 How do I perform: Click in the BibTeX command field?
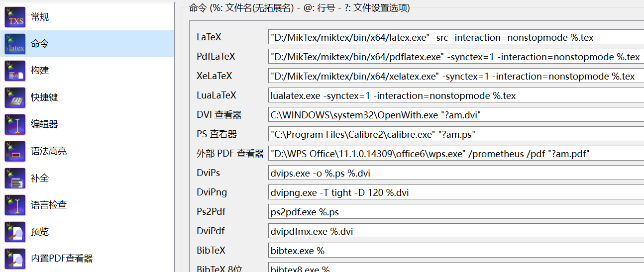(456, 251)
